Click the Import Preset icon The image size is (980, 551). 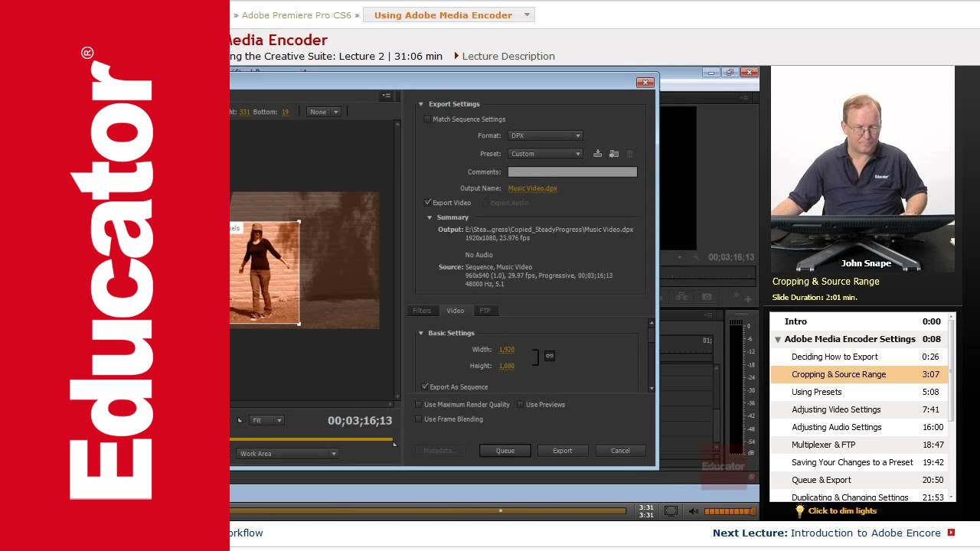[614, 154]
